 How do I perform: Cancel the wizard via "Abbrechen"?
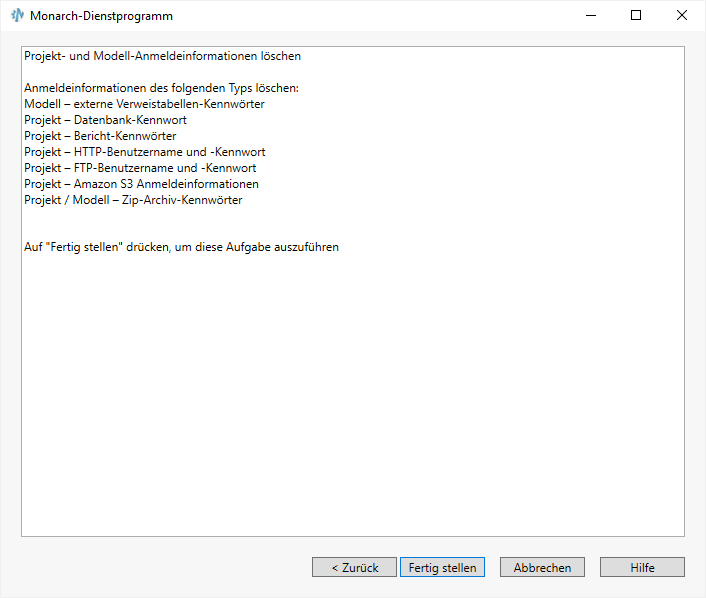click(x=542, y=567)
